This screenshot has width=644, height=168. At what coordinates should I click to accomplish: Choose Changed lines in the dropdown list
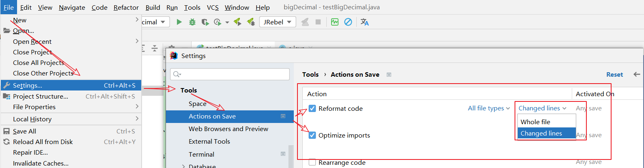(547, 133)
